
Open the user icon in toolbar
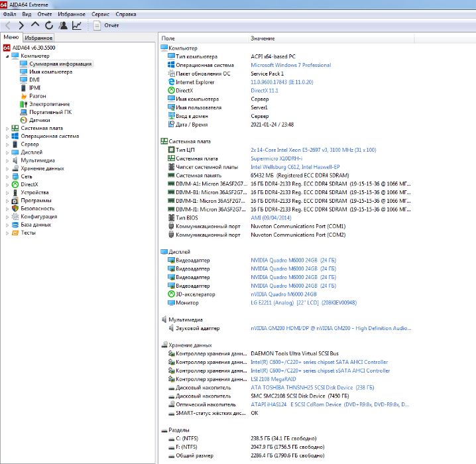pyautogui.click(x=63, y=25)
